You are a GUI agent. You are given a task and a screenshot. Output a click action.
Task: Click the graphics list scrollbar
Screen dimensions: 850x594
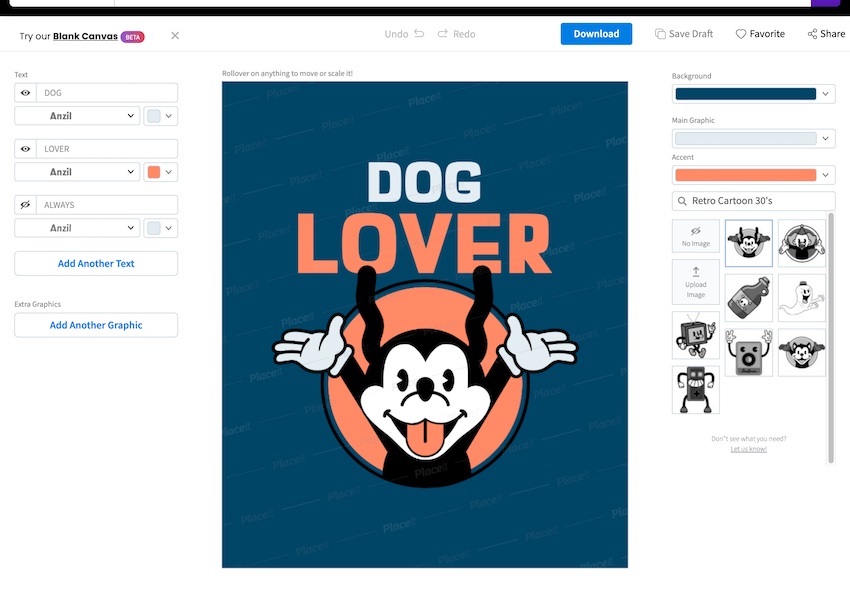point(830,338)
